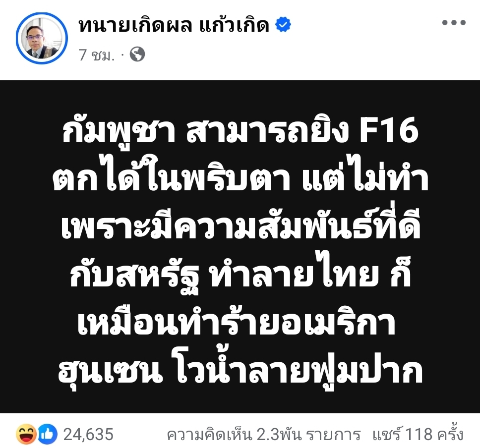The height and width of the screenshot is (448, 480).
Task: Open the 24,635 reactions list
Action: [88, 434]
